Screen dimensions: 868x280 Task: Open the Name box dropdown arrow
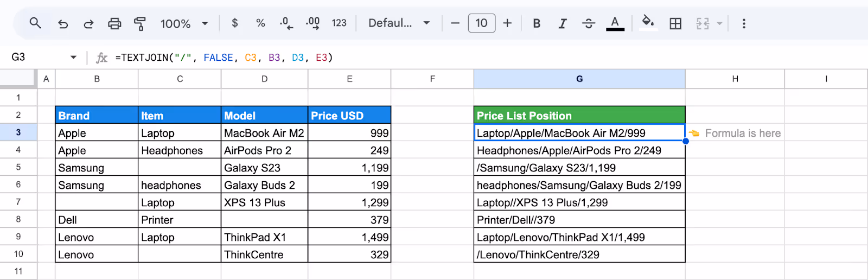tap(73, 57)
